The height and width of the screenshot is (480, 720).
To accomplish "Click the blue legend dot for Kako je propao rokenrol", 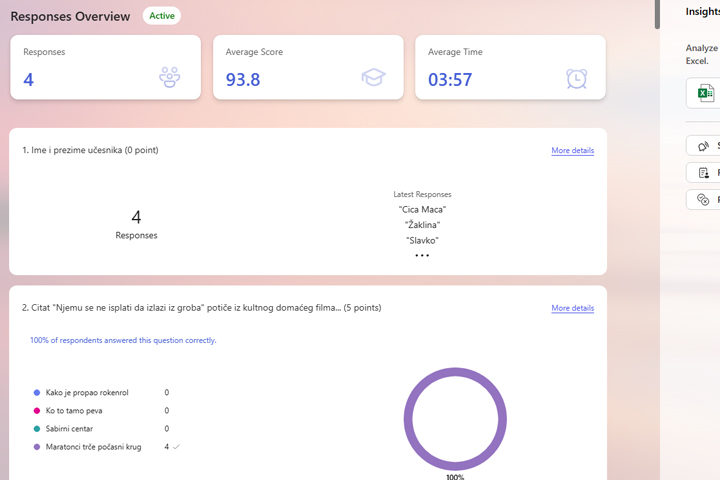I will (37, 393).
